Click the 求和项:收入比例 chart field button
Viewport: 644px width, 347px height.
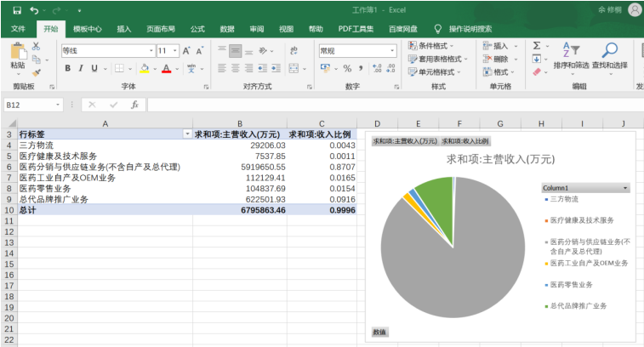coord(464,141)
